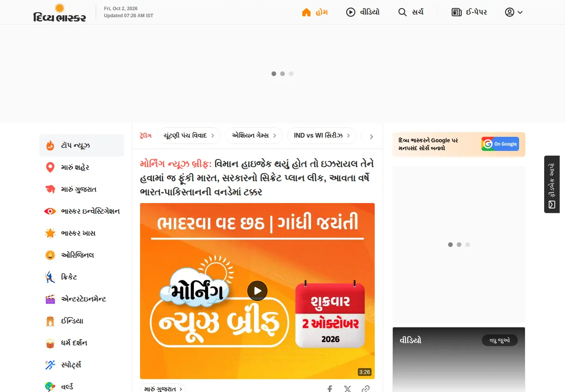Open the home icon in the header
The height and width of the screenshot is (392, 565).
[306, 12]
